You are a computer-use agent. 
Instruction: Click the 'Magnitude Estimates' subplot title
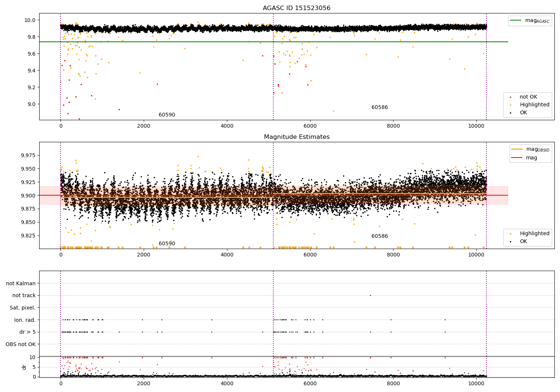[x=296, y=137]
